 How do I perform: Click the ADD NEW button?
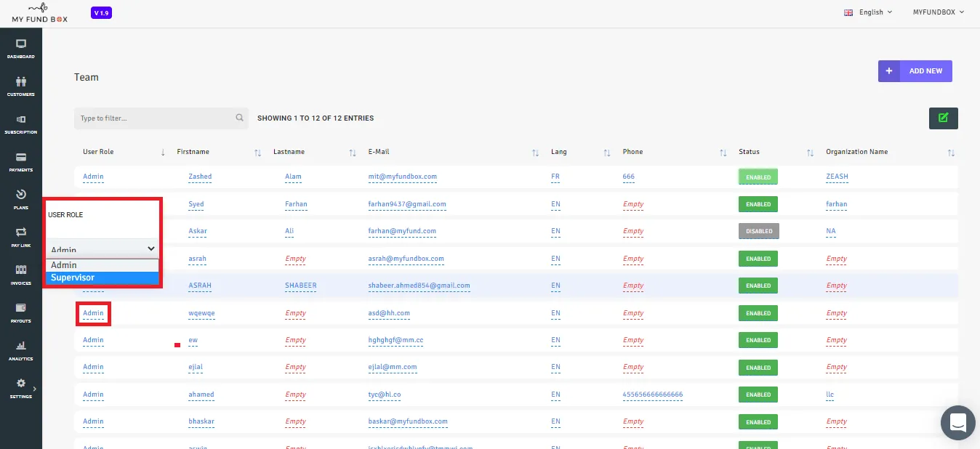pos(915,71)
